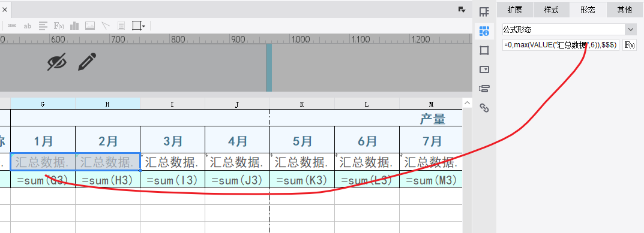The image size is (644, 233).
Task: Select column header K
Action: [x=302, y=104]
